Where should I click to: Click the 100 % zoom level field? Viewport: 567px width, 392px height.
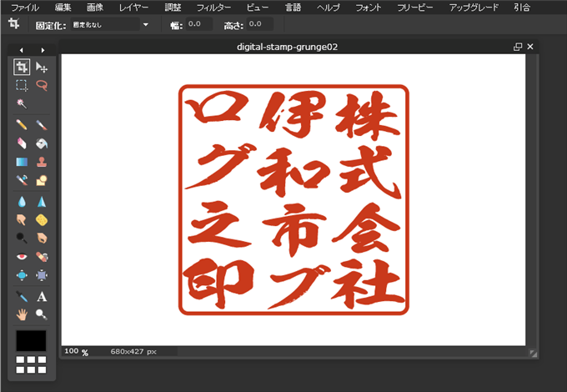tap(77, 351)
